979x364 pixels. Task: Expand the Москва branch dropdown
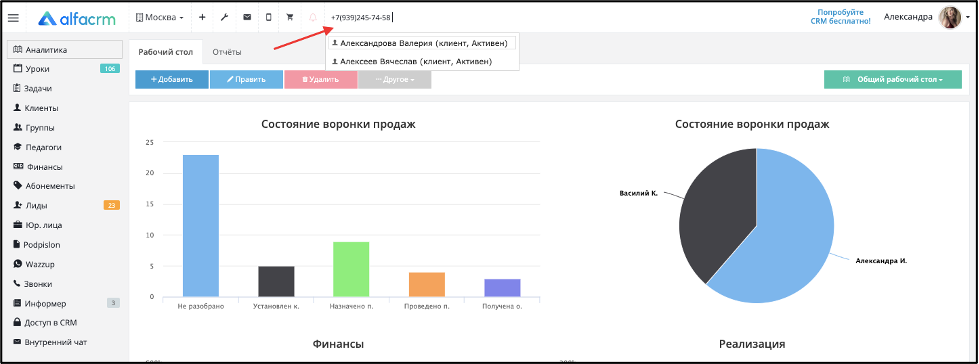(x=159, y=17)
